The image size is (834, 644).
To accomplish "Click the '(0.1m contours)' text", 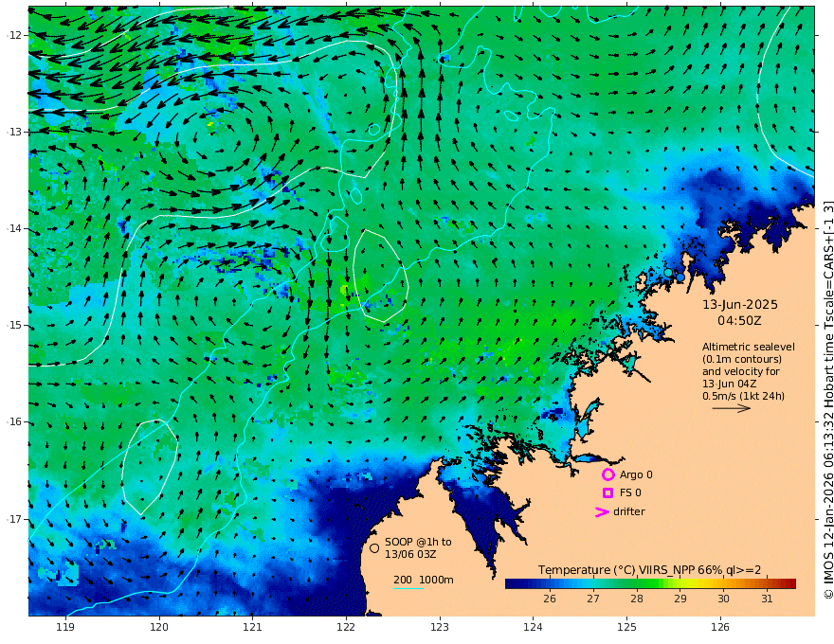I will pyautogui.click(x=742, y=359).
